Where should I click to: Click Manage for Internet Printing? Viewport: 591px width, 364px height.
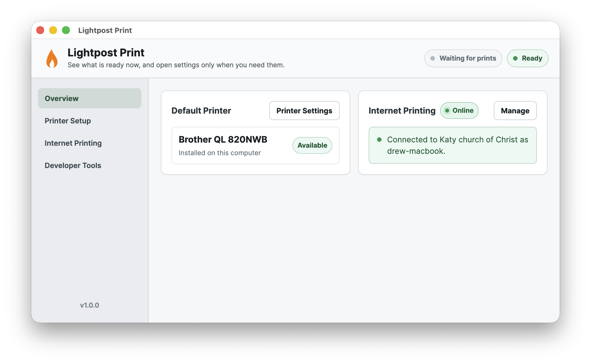click(515, 111)
